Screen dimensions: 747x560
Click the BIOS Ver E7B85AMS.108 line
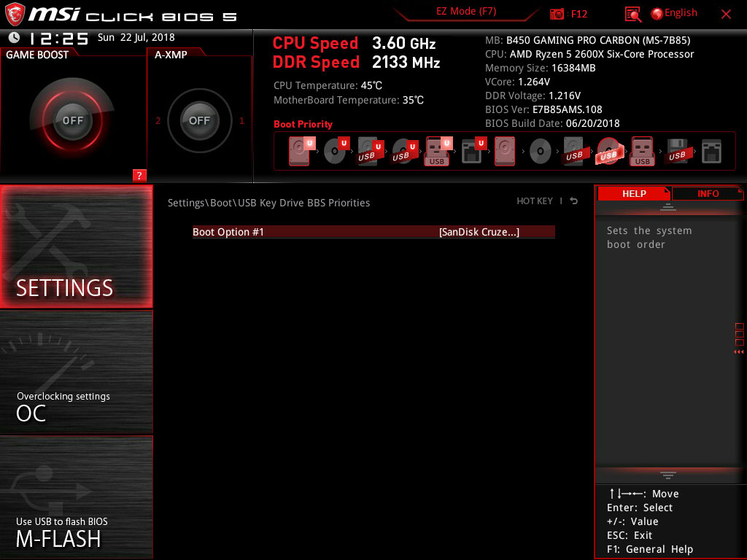[543, 109]
